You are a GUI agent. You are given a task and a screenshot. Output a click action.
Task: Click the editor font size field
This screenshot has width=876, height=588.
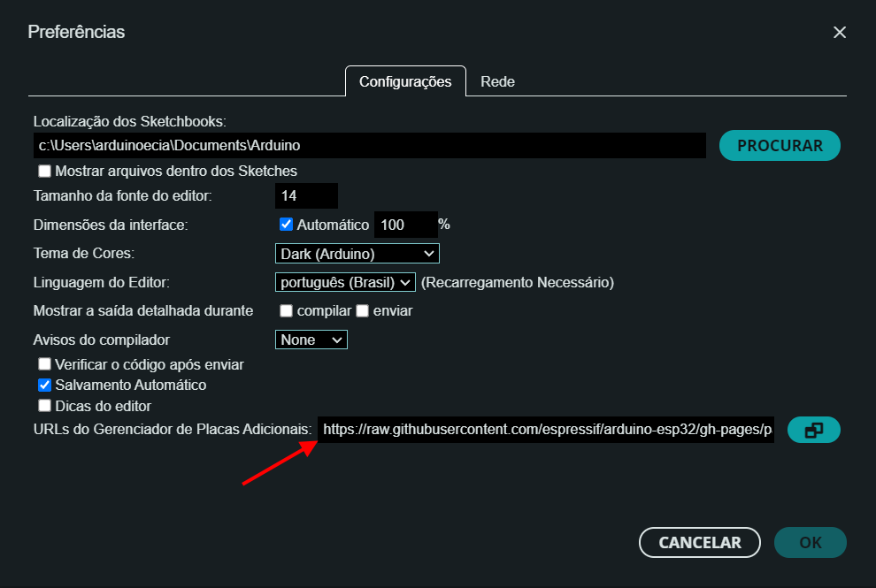tap(306, 195)
